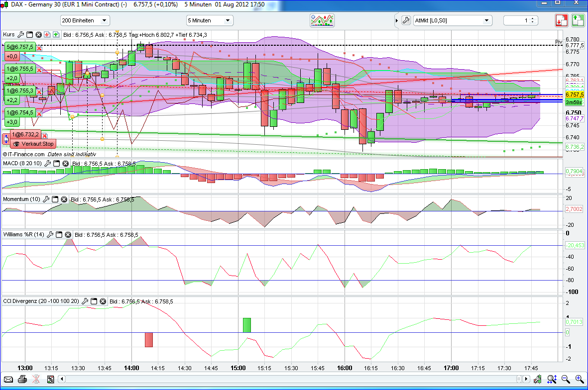Click the CCI Divergenz (20 -100 100 20) title
The width and height of the screenshot is (588, 390).
41,301
